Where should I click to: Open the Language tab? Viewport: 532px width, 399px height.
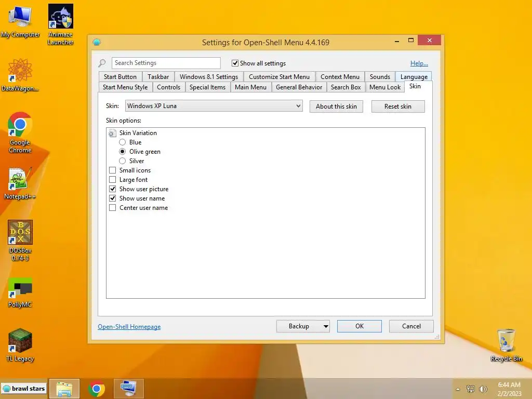(x=414, y=77)
